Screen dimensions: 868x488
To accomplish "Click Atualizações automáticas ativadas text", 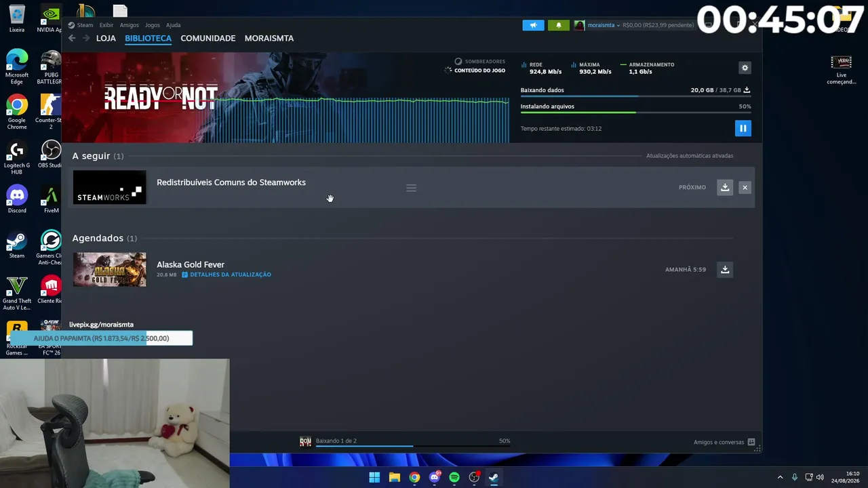I will (690, 156).
